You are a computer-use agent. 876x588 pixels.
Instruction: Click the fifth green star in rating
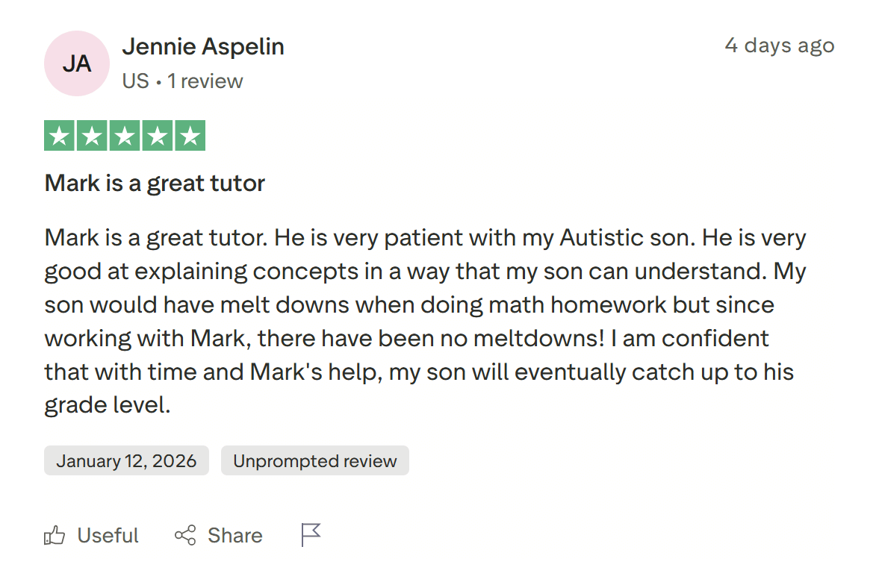click(x=189, y=135)
